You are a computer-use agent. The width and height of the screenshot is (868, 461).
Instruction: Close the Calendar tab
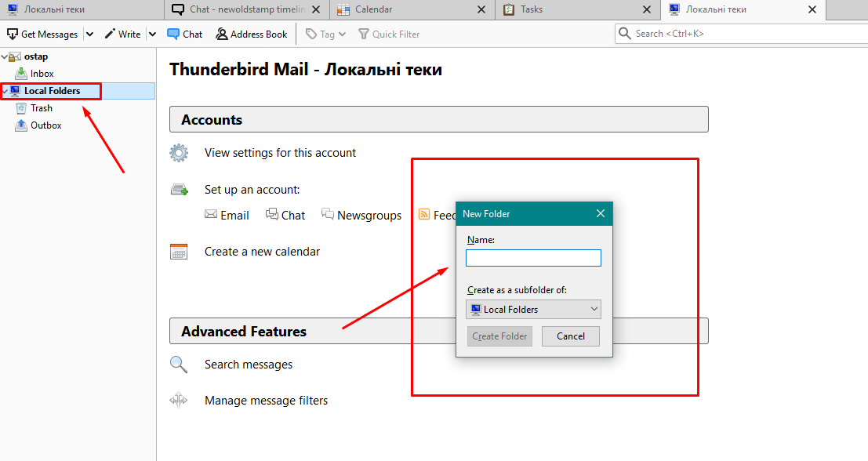(x=481, y=9)
